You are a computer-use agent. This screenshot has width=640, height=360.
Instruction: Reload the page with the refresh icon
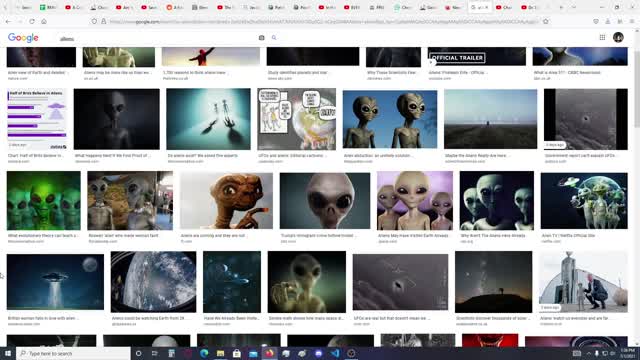pyautogui.click(x=32, y=21)
